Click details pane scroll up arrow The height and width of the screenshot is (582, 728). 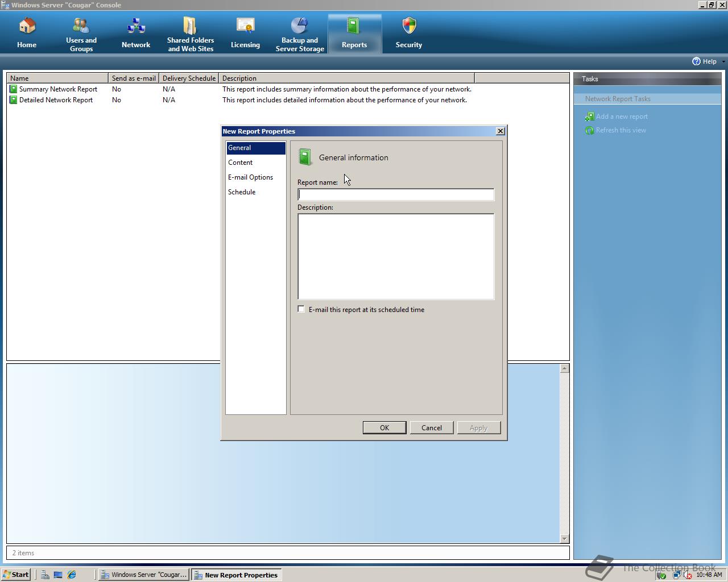coord(564,368)
